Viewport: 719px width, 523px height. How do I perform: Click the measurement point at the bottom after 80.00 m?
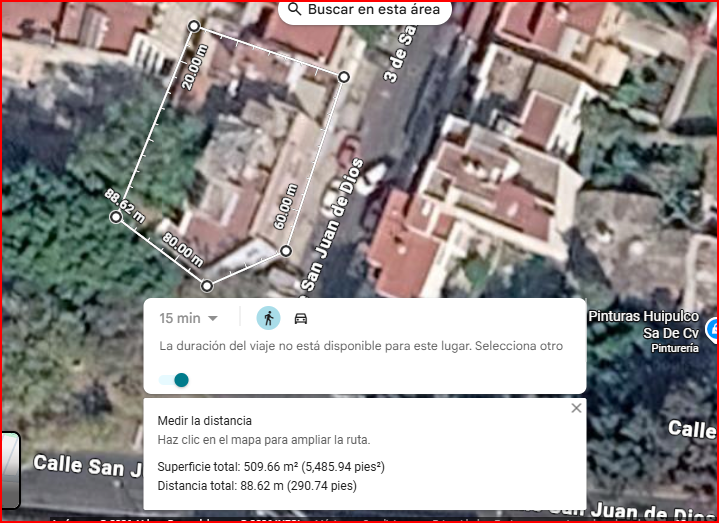[207, 286]
